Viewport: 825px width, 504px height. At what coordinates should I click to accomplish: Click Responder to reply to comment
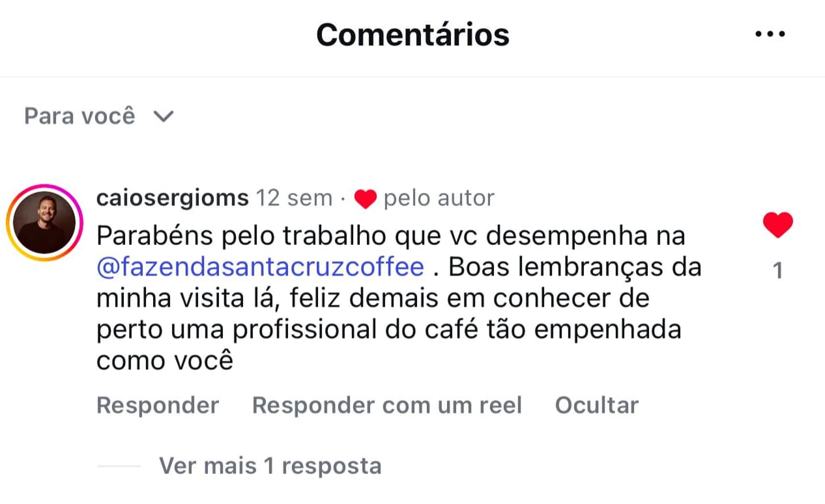tap(158, 405)
